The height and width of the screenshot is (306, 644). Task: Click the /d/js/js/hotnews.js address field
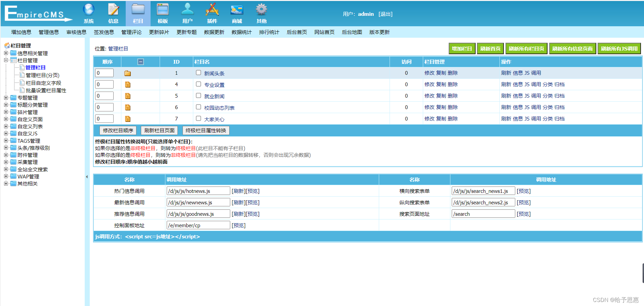198,191
